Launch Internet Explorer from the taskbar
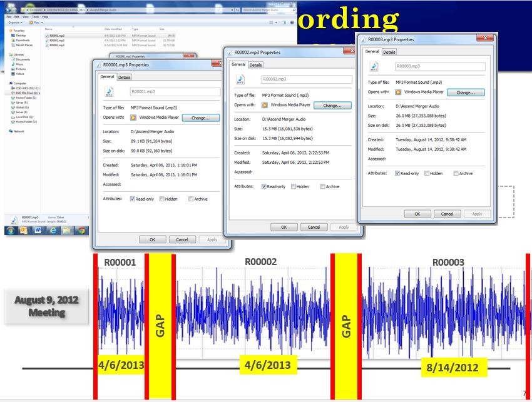Viewport: 532px width, 402px height. (x=53, y=230)
